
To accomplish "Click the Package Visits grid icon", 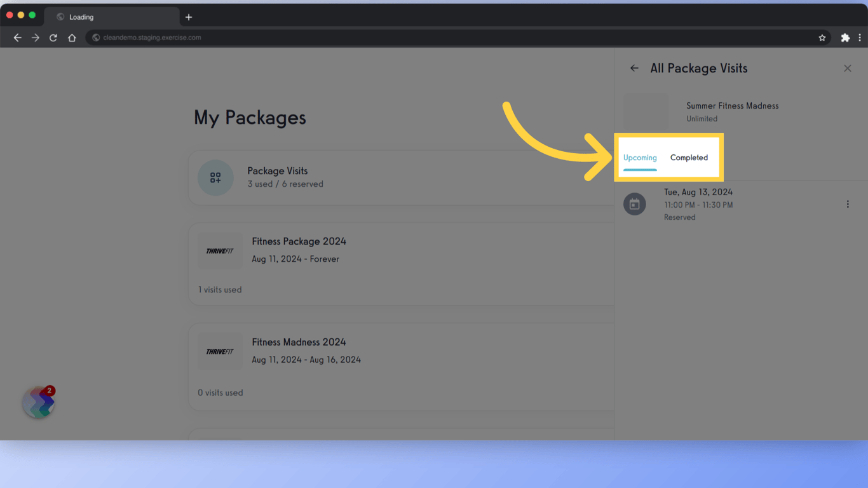I will coord(215,177).
